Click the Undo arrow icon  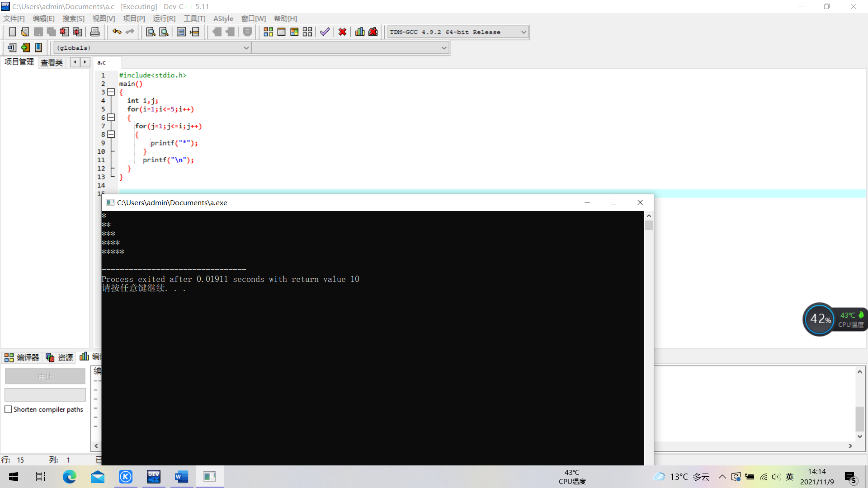click(x=117, y=32)
